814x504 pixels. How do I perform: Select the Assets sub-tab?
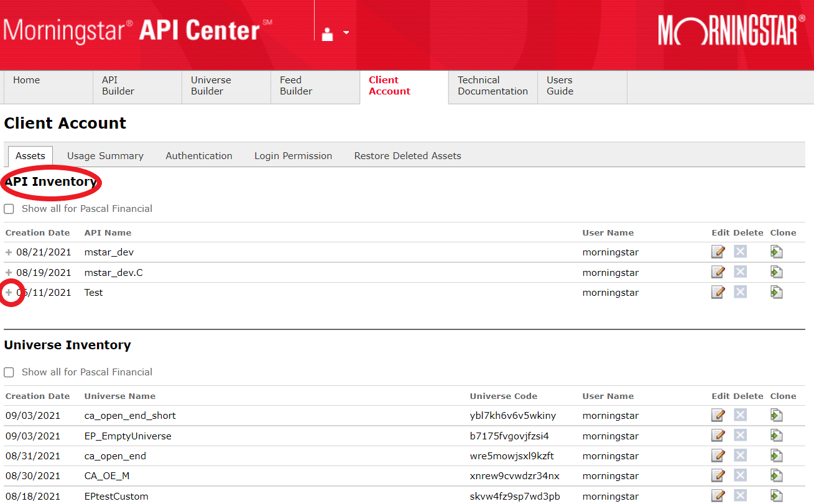click(x=30, y=156)
